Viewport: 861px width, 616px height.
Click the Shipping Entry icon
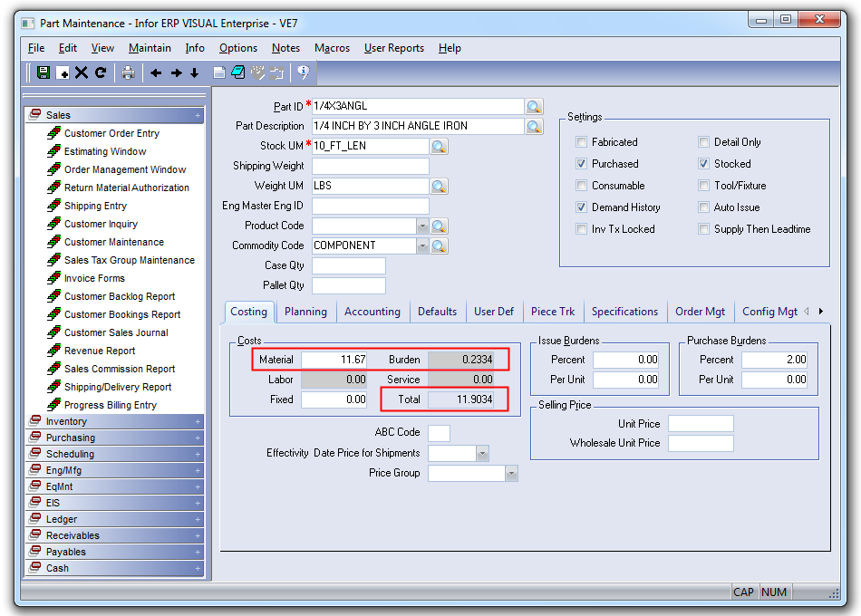[x=53, y=206]
